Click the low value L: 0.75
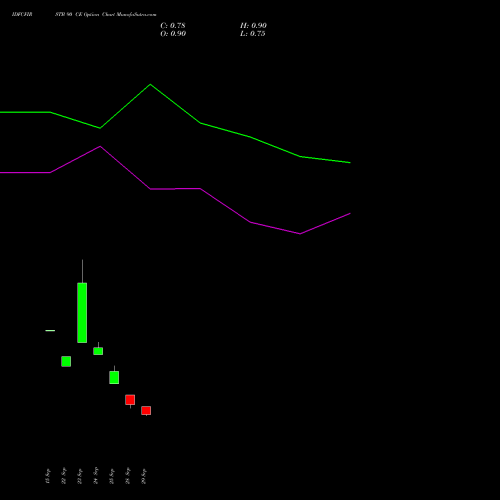Image resolution: width=500 pixels, height=500 pixels. point(253,34)
